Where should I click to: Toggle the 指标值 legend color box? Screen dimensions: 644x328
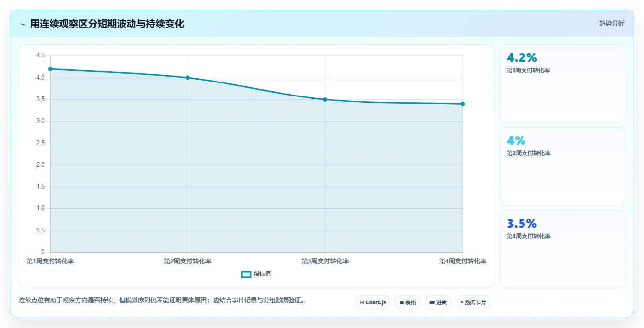pos(246,274)
